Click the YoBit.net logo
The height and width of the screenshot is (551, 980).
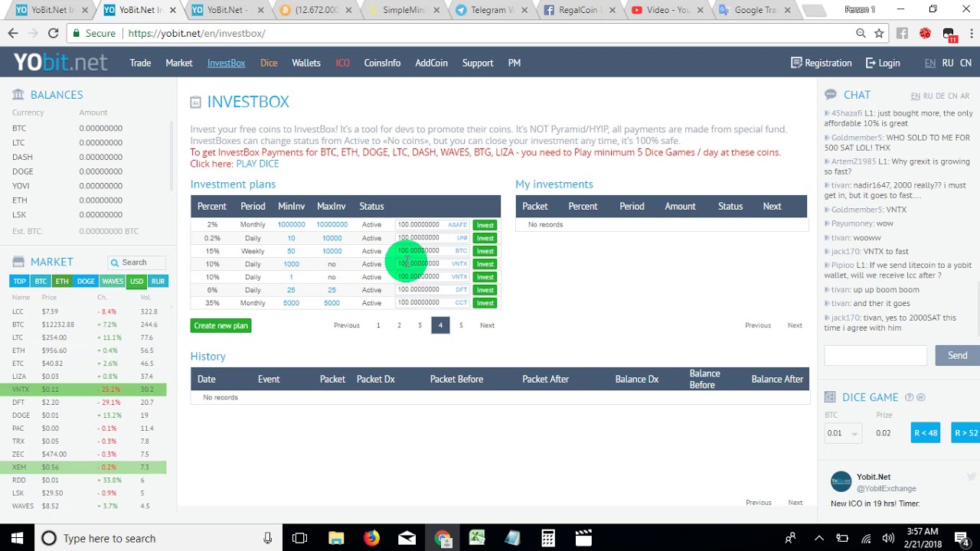pyautogui.click(x=60, y=63)
